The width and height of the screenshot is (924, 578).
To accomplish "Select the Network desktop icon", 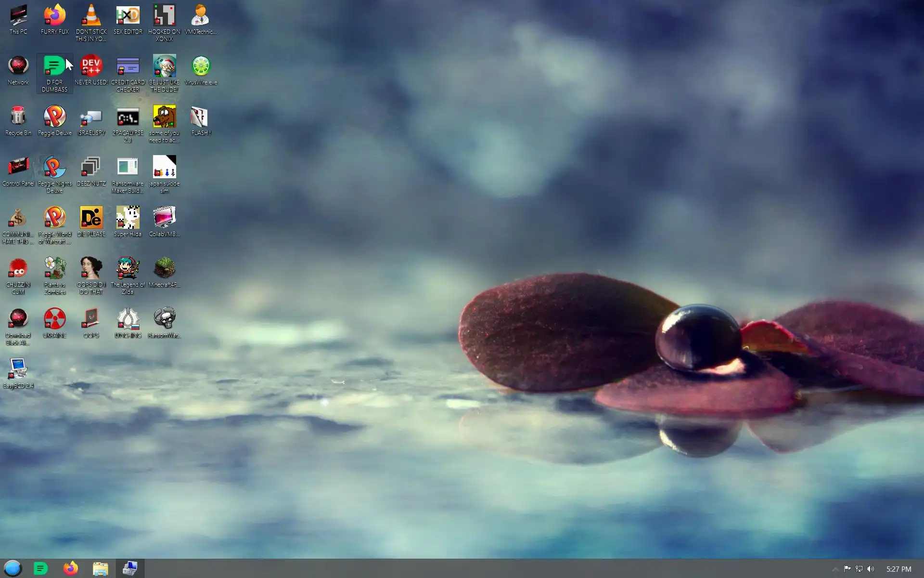I will click(18, 66).
